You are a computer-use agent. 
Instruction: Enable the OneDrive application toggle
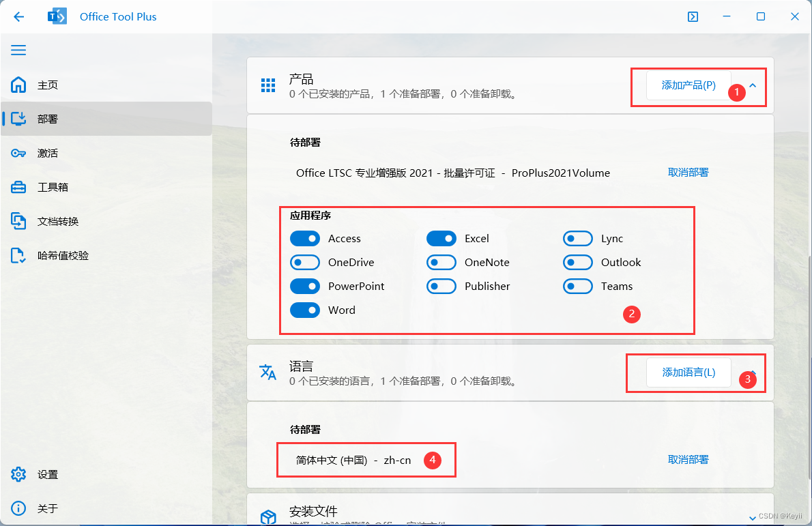305,262
